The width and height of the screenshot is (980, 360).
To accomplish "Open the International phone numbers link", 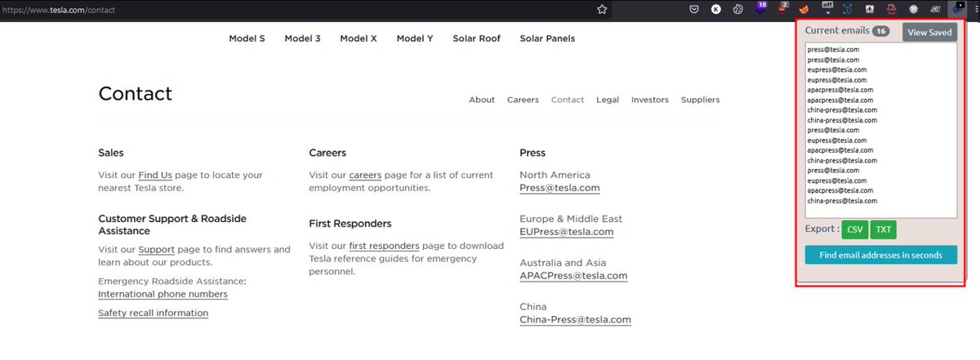I will click(x=163, y=294).
